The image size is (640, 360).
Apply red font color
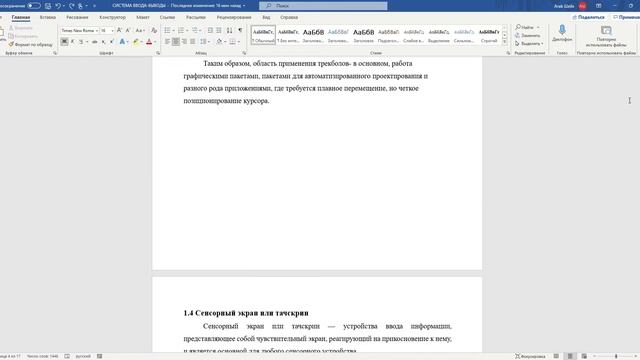click(149, 42)
